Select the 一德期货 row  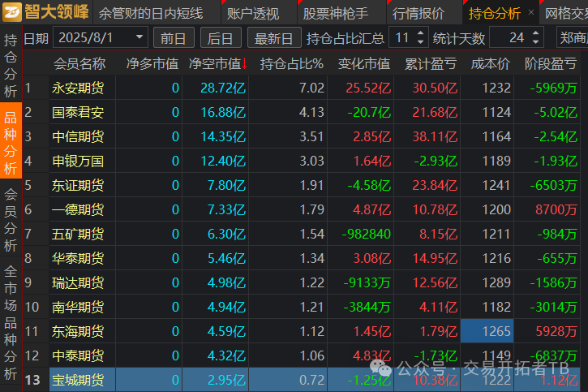point(302,209)
